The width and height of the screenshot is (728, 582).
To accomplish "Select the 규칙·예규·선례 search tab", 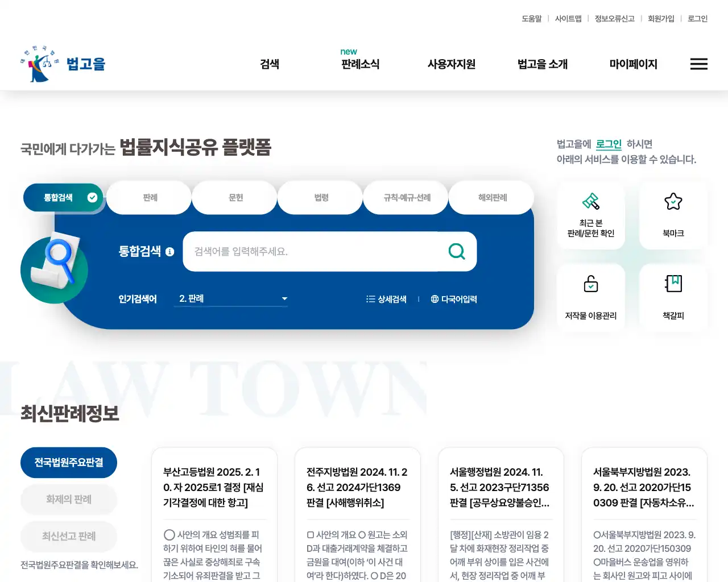I will coord(407,198).
